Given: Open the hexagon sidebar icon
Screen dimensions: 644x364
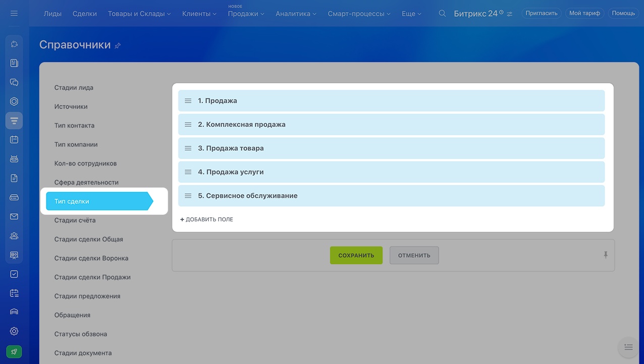Looking at the screenshot, I should (x=14, y=101).
